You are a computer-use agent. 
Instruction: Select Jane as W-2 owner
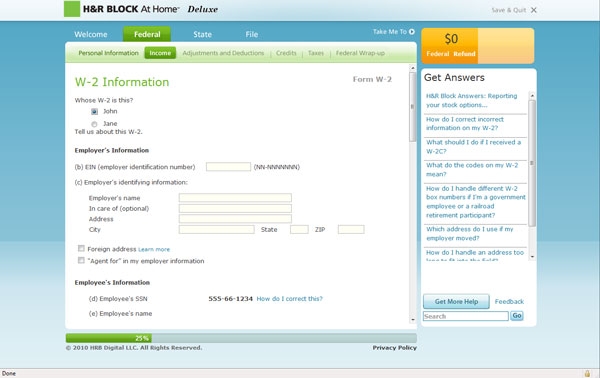coord(94,124)
